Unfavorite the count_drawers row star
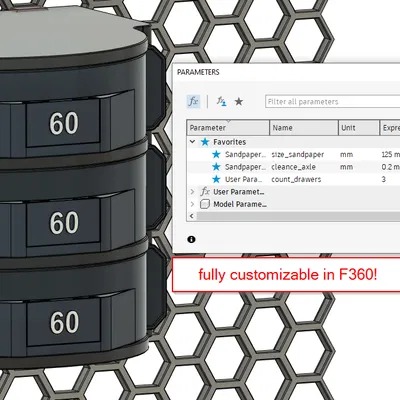The height and width of the screenshot is (400, 400). coord(216,179)
